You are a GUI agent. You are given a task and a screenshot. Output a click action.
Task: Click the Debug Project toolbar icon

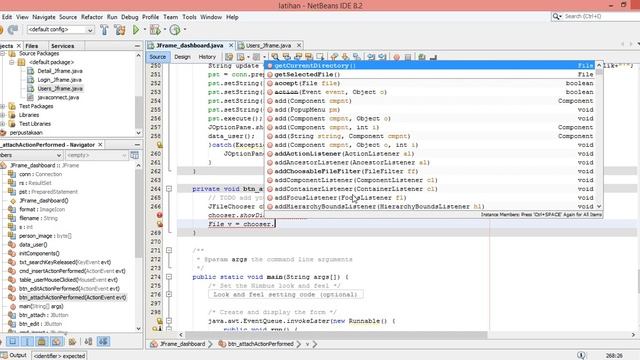pos(155,29)
